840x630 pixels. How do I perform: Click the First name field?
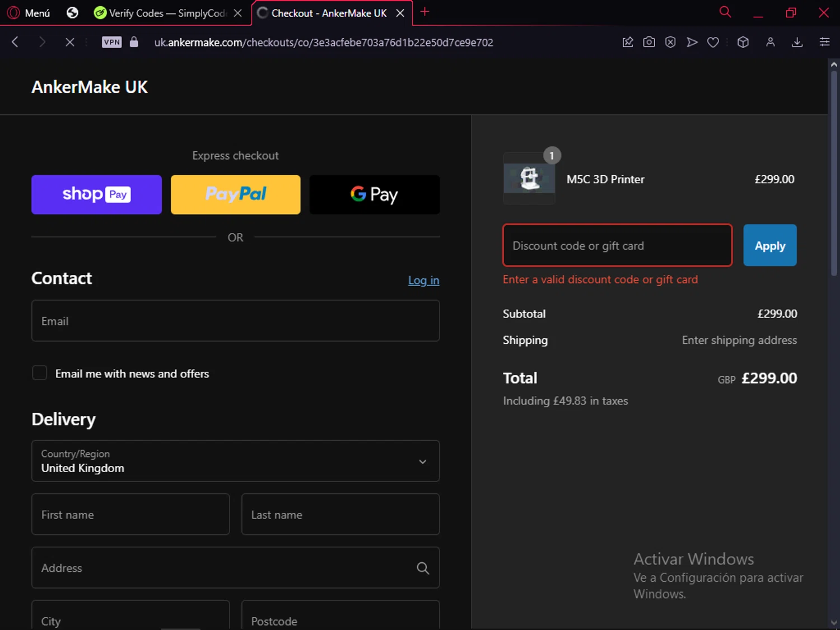[130, 514]
